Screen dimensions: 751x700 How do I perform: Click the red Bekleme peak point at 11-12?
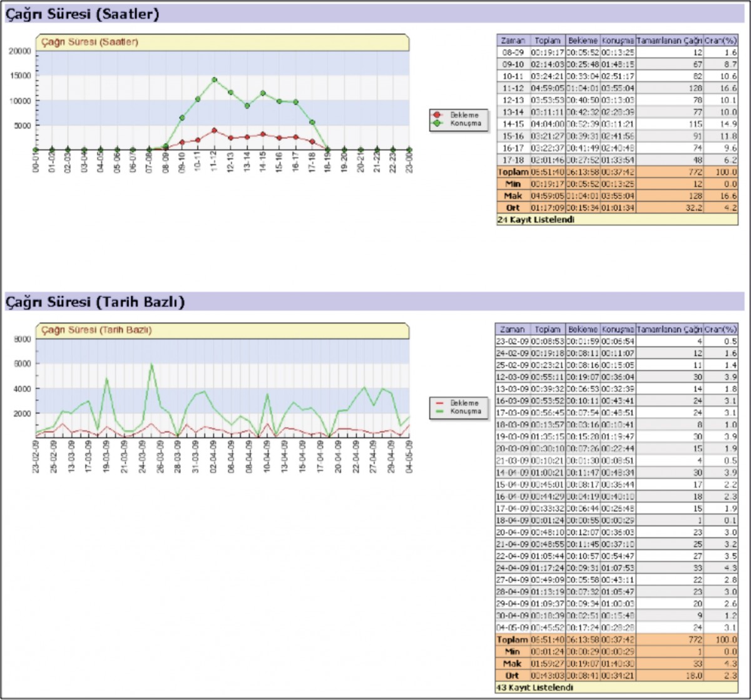tap(214, 131)
